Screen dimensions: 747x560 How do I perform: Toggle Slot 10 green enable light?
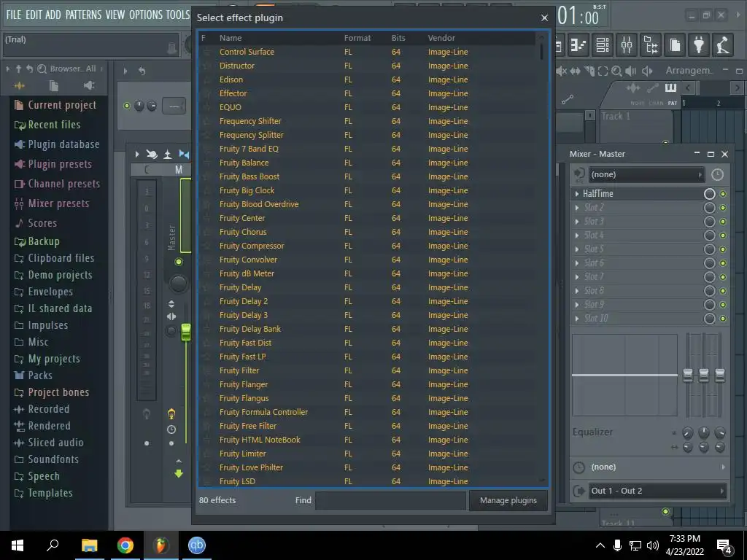point(723,319)
